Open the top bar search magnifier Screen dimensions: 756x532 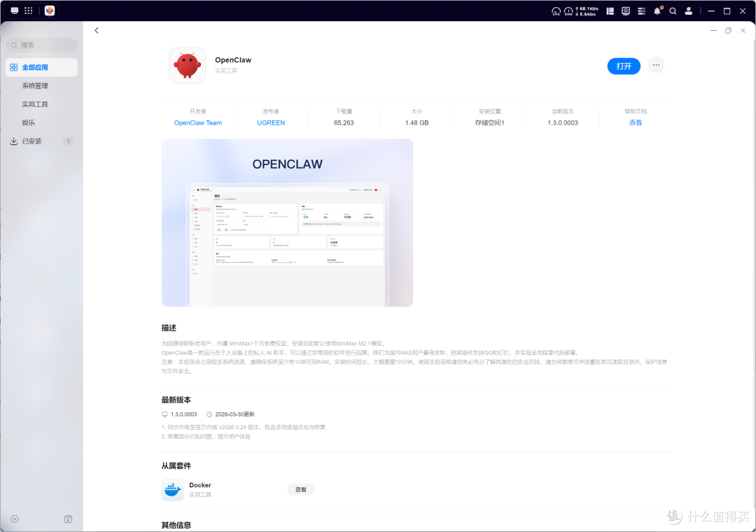click(x=673, y=11)
